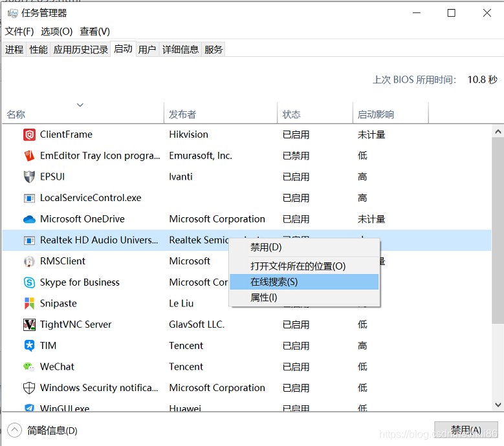Switch to the 详细信息 tab
Screen dimensions: 504x446
[181, 50]
